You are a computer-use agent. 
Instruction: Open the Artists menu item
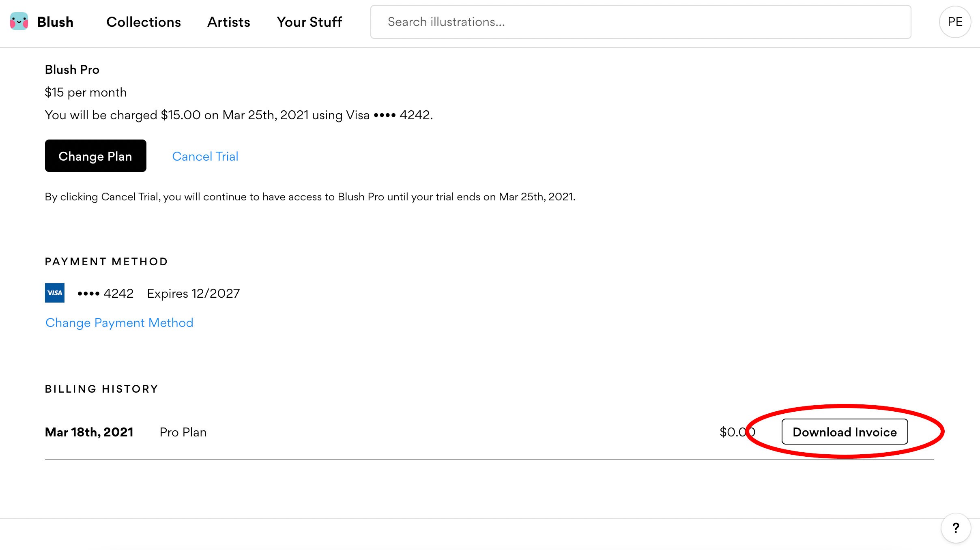(x=228, y=22)
